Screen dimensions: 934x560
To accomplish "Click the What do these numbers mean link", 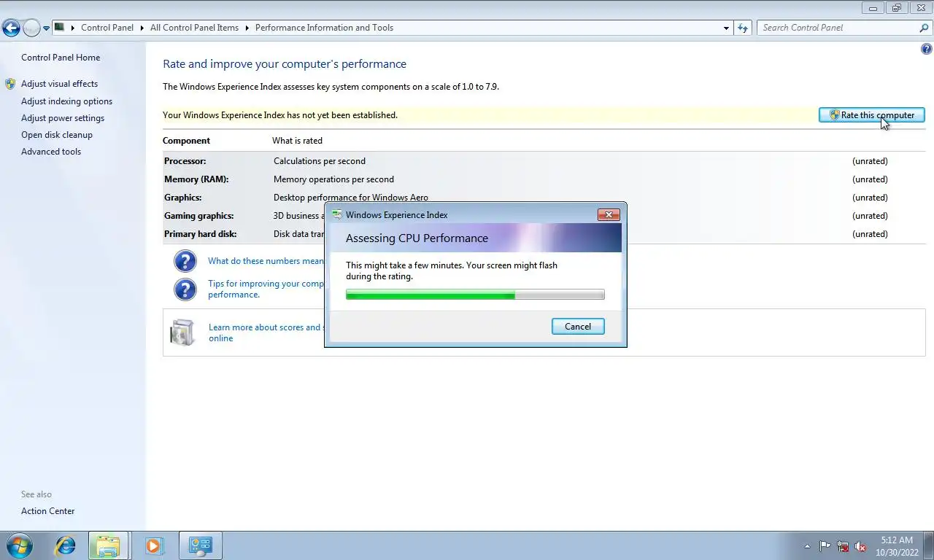I will pyautogui.click(x=266, y=261).
